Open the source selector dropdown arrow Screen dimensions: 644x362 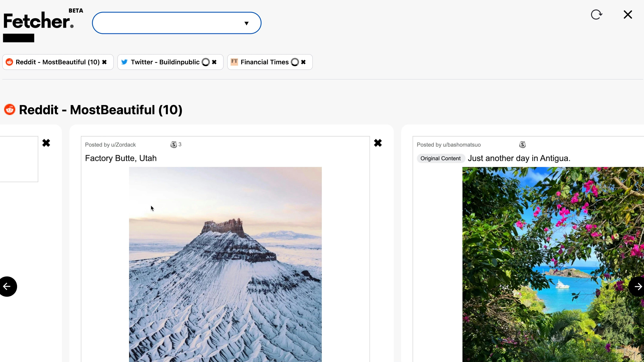pyautogui.click(x=247, y=23)
